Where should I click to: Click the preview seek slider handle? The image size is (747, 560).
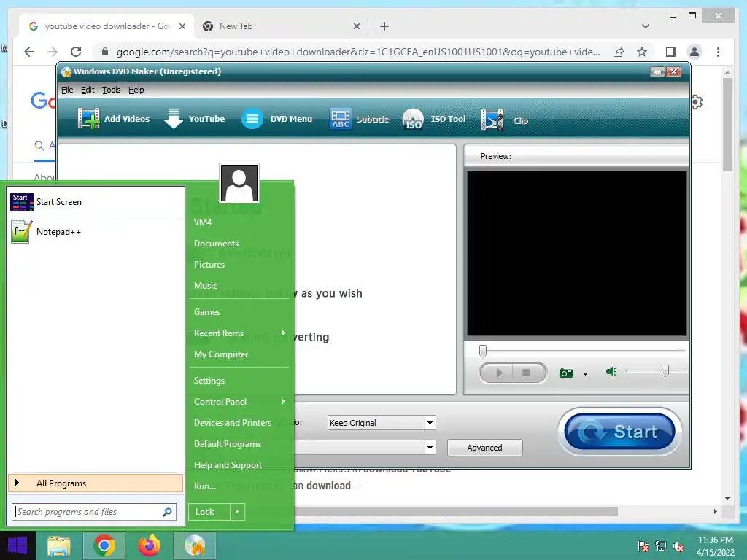[483, 351]
